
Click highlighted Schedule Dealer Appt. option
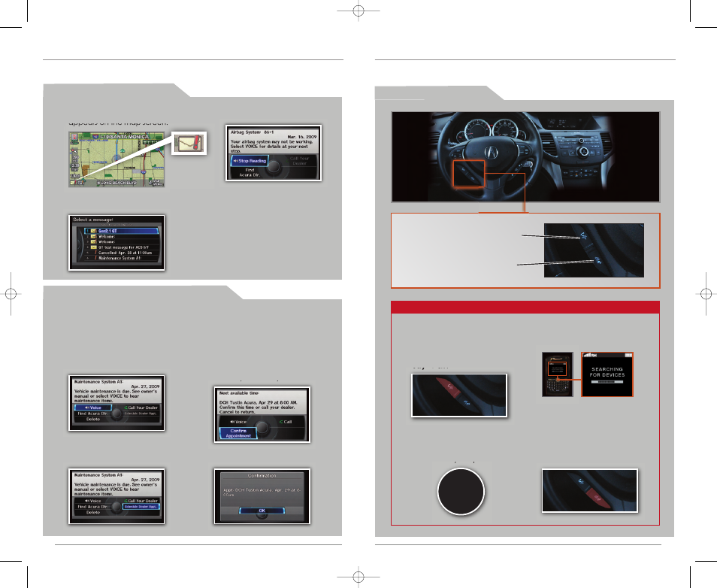(x=141, y=507)
